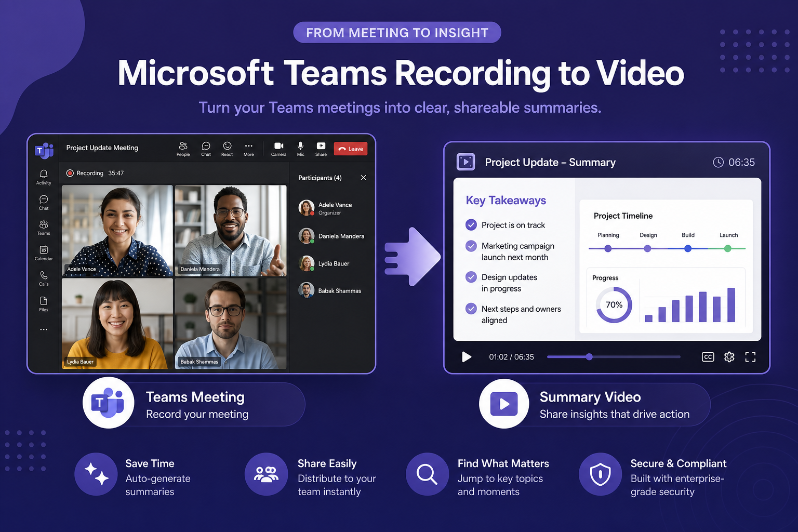This screenshot has height=532, width=798.
Task: Select Babak Shammas in the participants list
Action: click(x=332, y=290)
